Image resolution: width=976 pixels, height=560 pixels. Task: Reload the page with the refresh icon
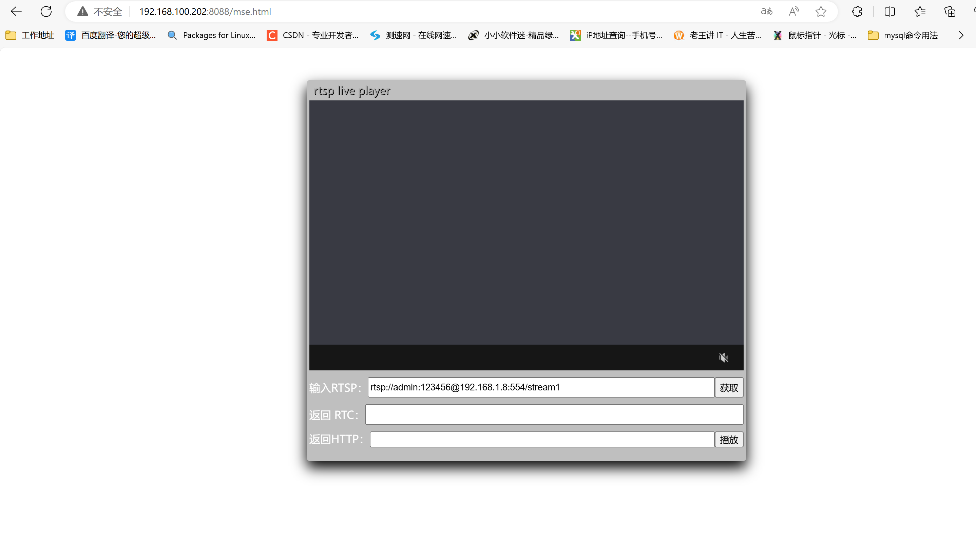tap(46, 12)
